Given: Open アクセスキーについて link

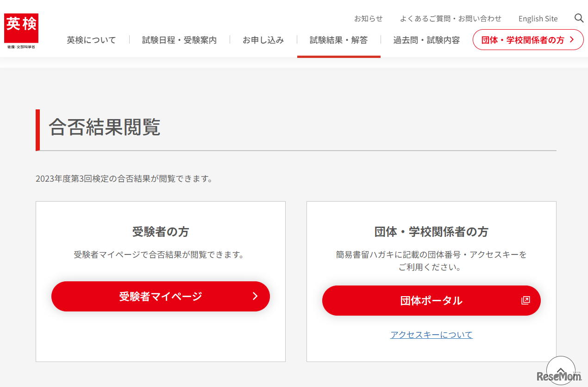Looking at the screenshot, I should [432, 335].
